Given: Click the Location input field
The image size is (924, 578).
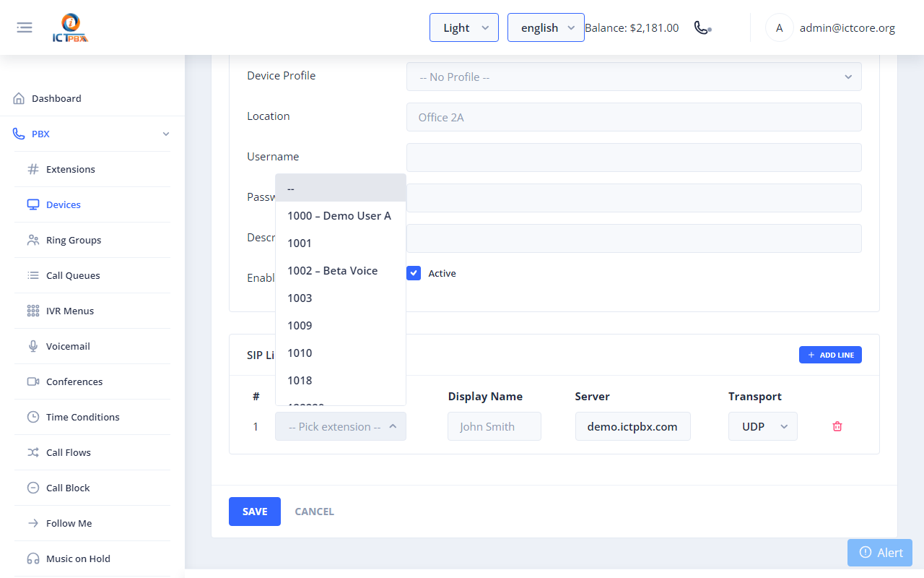Looking at the screenshot, I should 634,117.
